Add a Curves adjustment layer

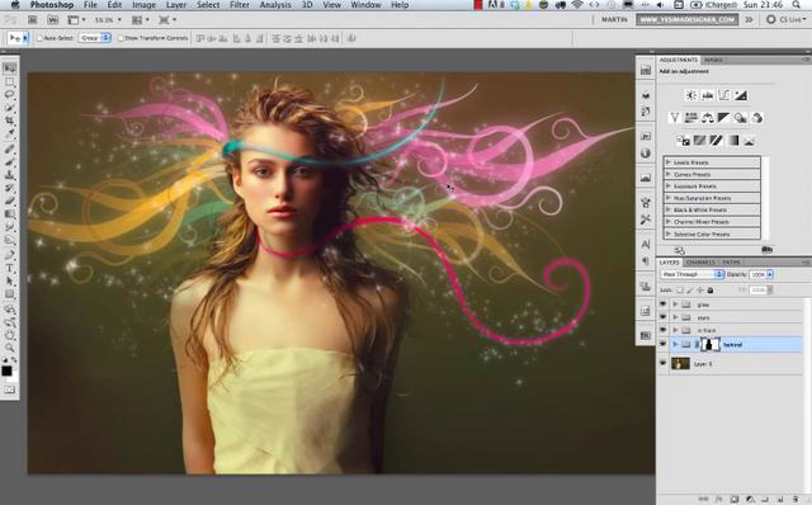point(724,96)
